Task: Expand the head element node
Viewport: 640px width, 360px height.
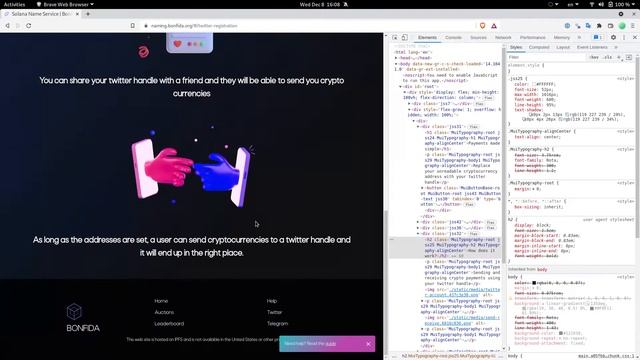Action: tap(396, 58)
